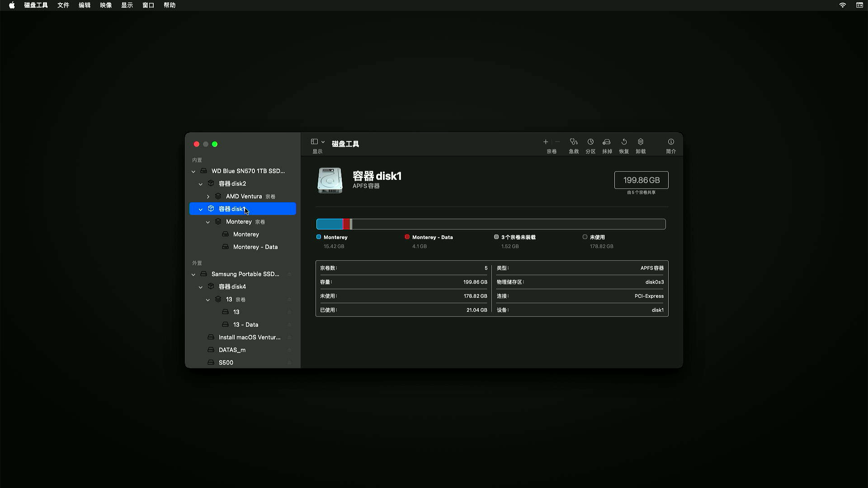The image size is (868, 488).
Task: Expand the AMD Ventura volume group
Action: click(208, 197)
